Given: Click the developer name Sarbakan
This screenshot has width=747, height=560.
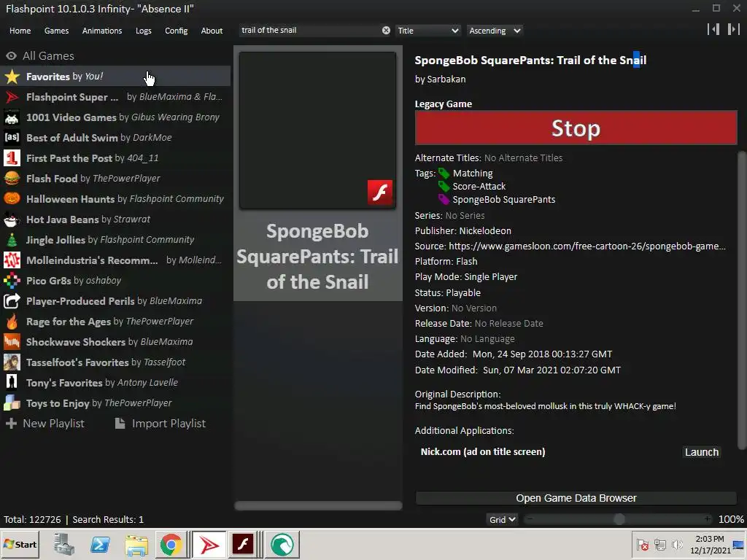Looking at the screenshot, I should point(446,79).
